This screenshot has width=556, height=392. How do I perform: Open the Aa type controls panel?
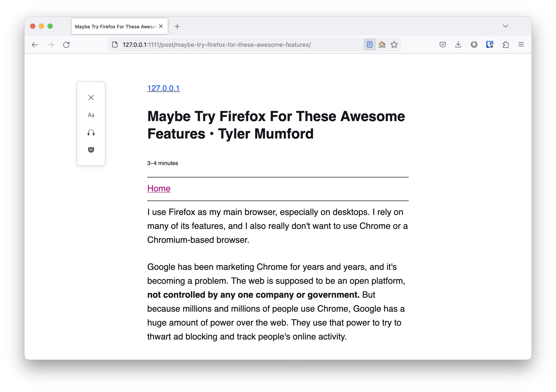click(x=91, y=115)
